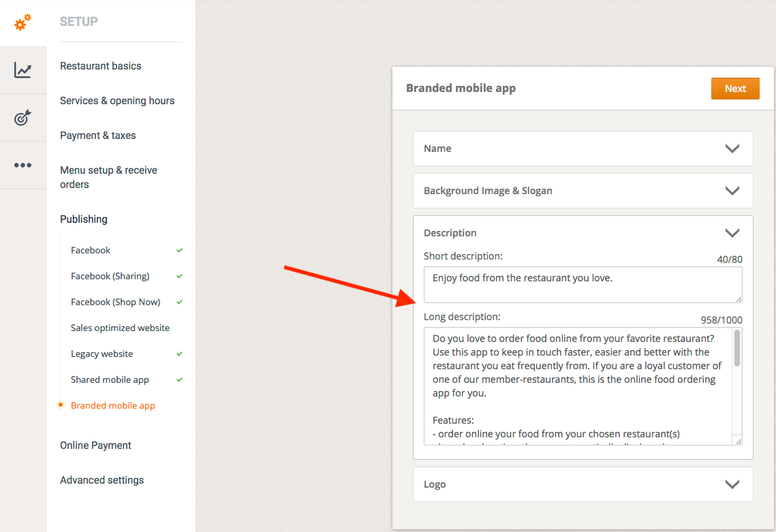Select Payment & taxes menu item
Image resolution: width=776 pixels, height=532 pixels.
[x=97, y=136]
